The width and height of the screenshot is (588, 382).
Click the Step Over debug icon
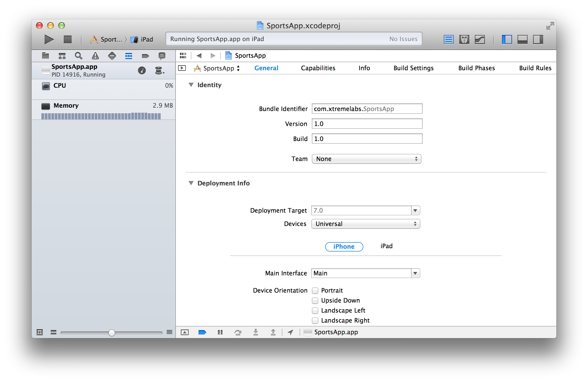pyautogui.click(x=238, y=332)
